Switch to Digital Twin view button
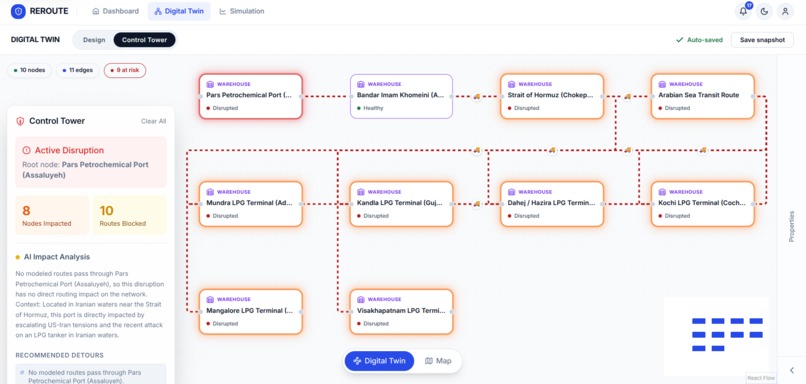The width and height of the screenshot is (806, 384). point(379,361)
